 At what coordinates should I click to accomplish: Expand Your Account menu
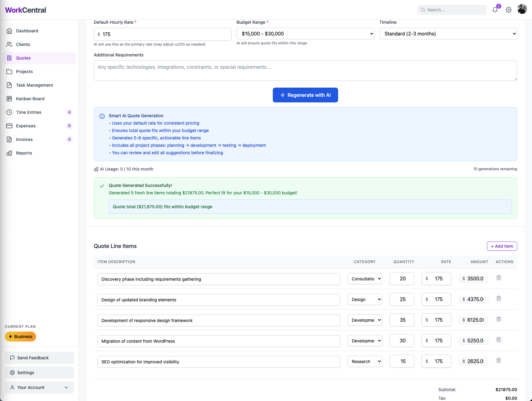pyautogui.click(x=39, y=387)
